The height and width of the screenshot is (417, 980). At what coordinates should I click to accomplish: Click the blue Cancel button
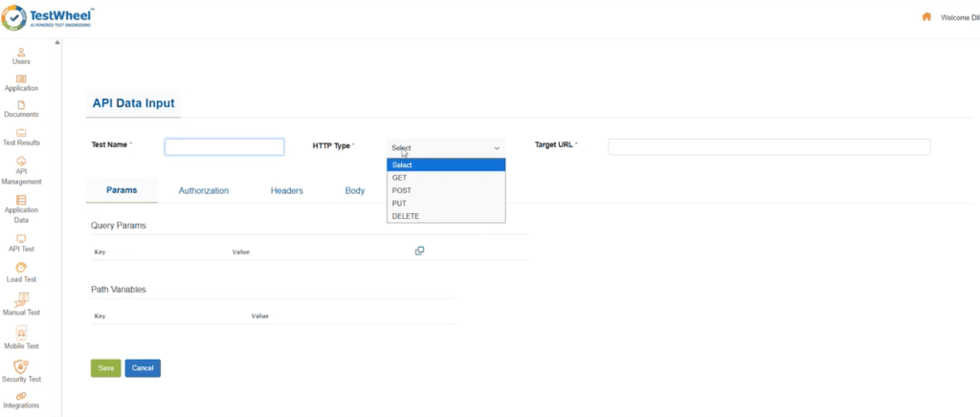143,368
